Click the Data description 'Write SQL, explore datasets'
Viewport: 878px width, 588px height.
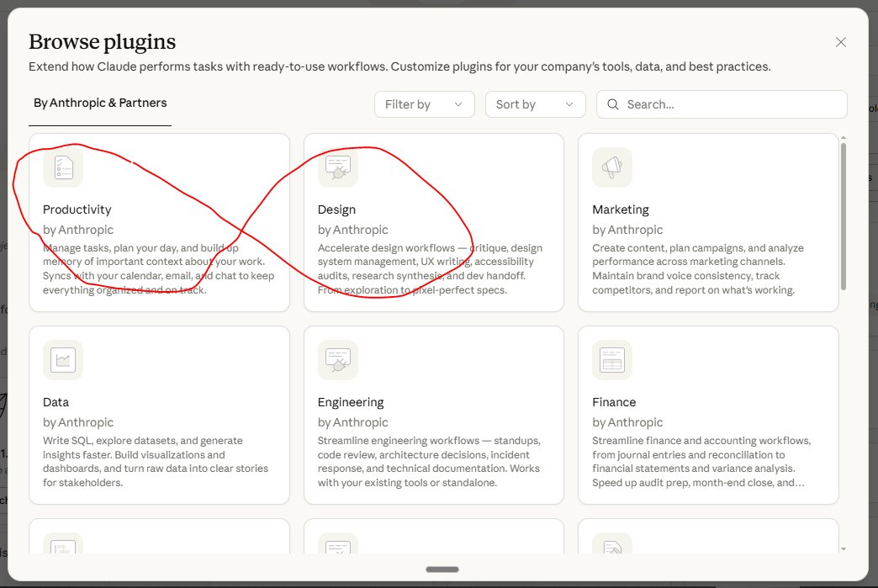pos(109,441)
